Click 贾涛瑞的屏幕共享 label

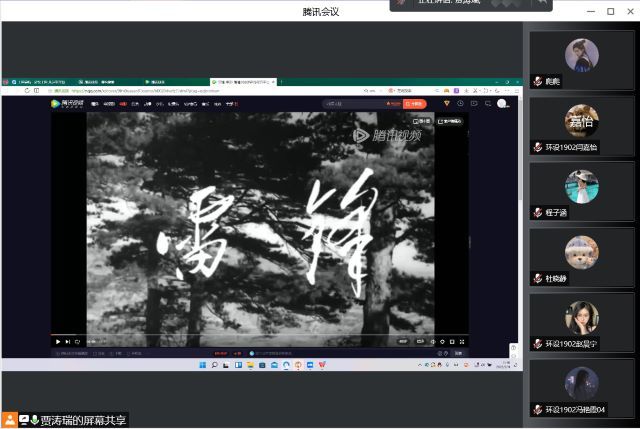83,420
